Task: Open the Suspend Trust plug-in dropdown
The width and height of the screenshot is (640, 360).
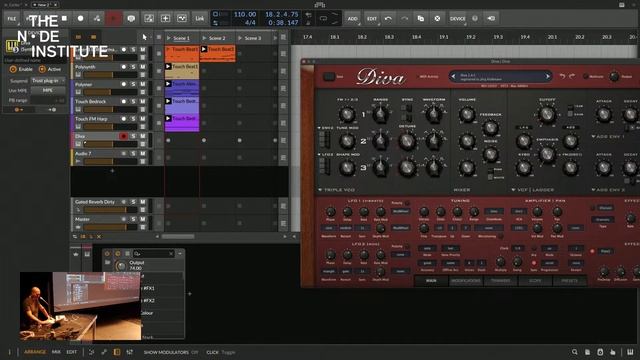Action: coord(48,81)
